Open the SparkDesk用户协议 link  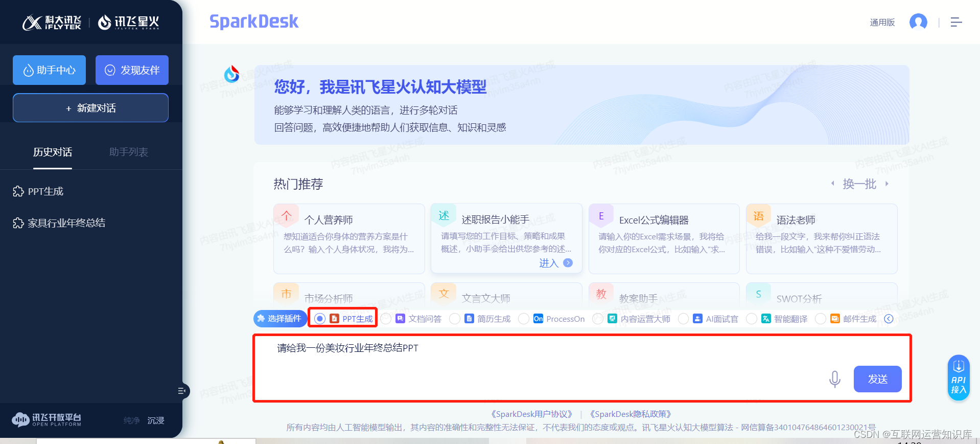click(531, 414)
